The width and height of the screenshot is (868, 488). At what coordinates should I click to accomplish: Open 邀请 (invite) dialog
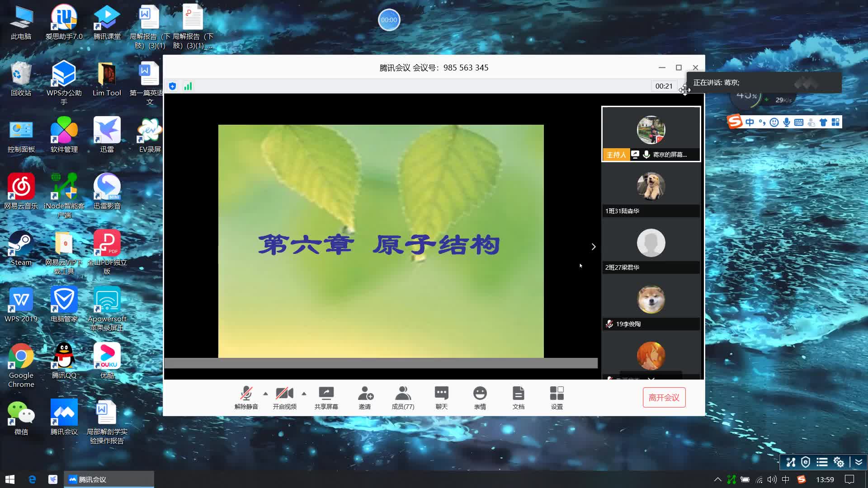(364, 398)
